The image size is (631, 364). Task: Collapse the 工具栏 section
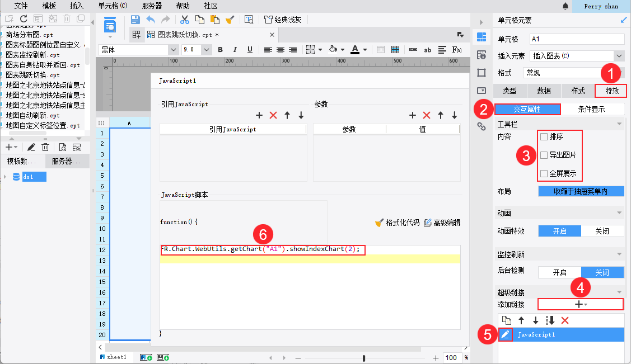coord(619,124)
